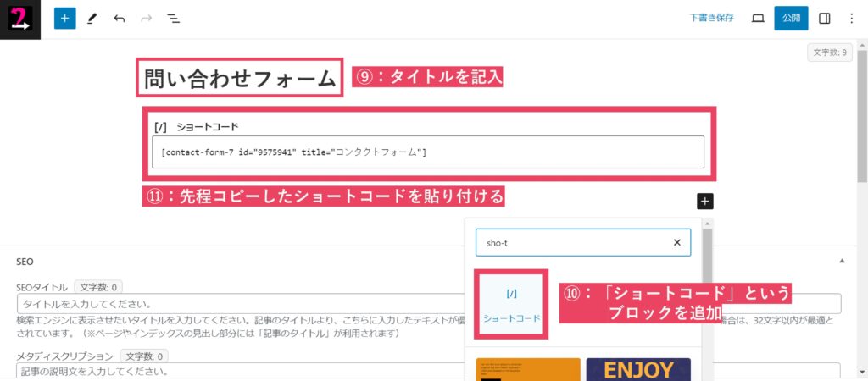Screen dimensions: 868x381
Task: Open the three-dot options menu
Action: tap(851, 18)
